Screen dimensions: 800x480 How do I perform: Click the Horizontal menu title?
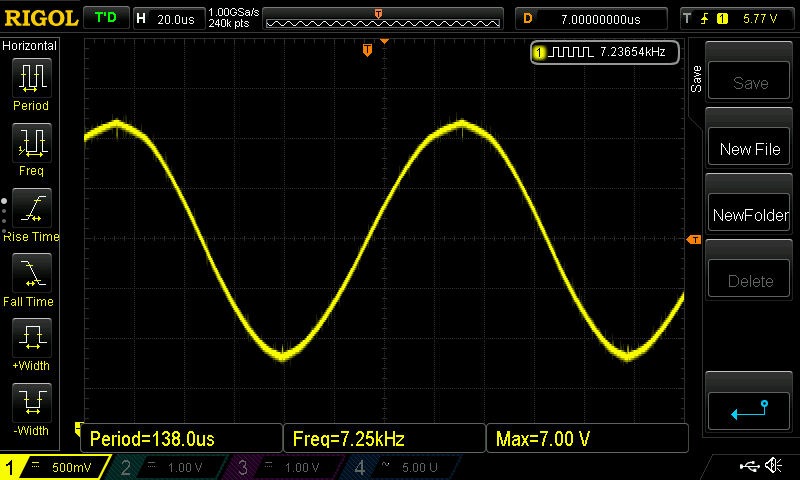(x=30, y=45)
